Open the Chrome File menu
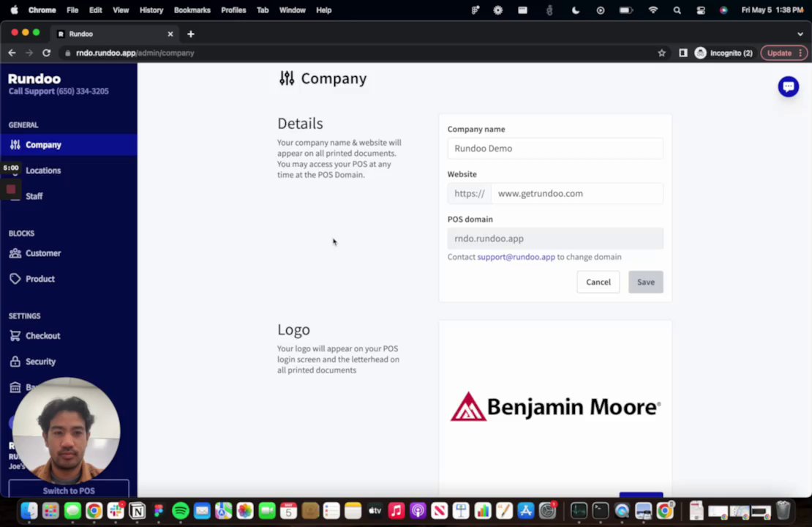 (x=72, y=10)
